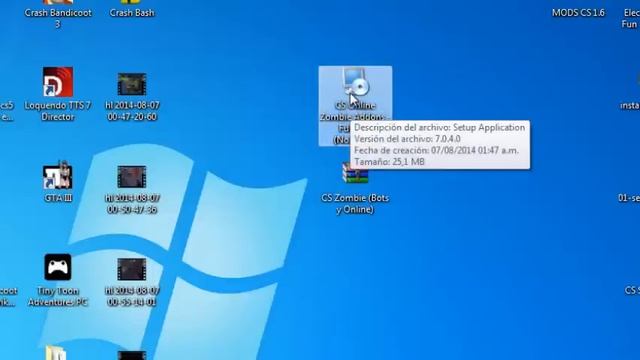Click the Crash Bandicoot 3 label
This screenshot has height=360, width=640.
(58, 18)
